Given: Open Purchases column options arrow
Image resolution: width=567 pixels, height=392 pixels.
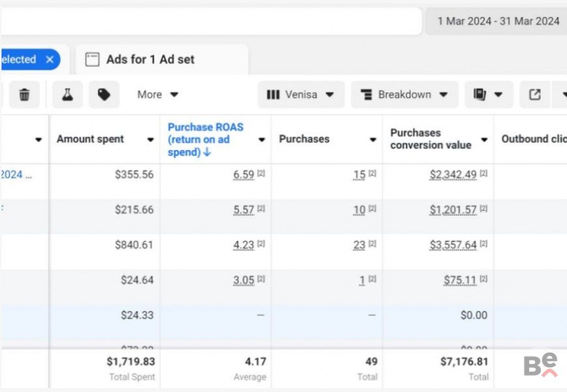Looking at the screenshot, I should 372,140.
